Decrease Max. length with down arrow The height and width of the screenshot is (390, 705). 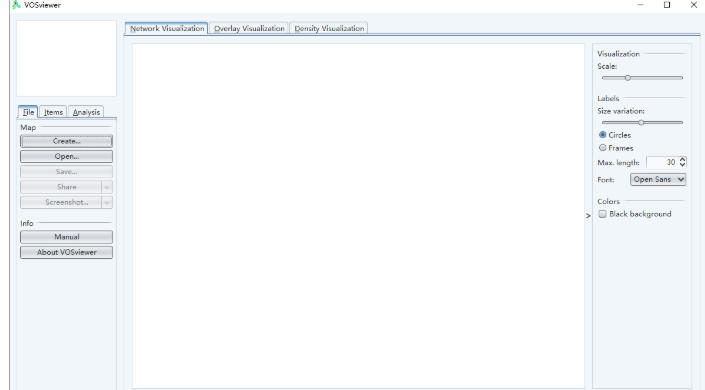(683, 165)
